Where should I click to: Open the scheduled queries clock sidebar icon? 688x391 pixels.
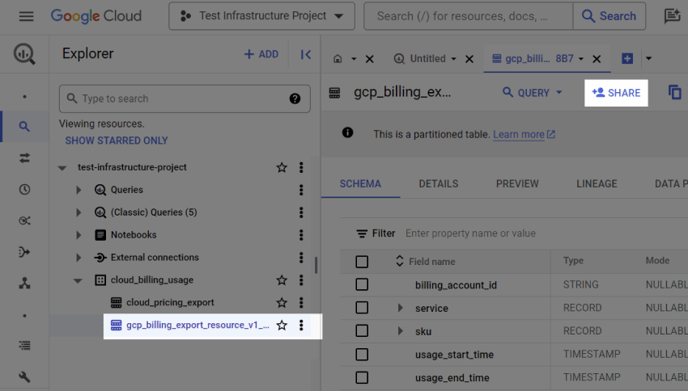(x=25, y=190)
